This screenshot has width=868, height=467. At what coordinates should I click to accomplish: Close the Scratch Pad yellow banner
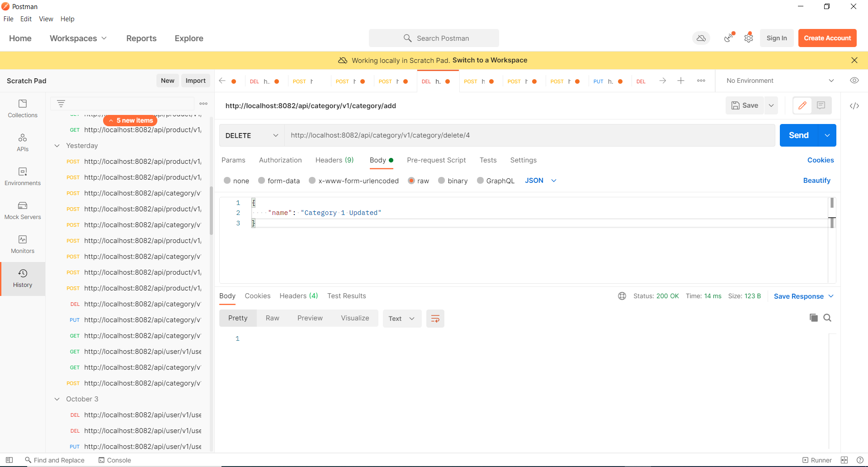pos(854,60)
